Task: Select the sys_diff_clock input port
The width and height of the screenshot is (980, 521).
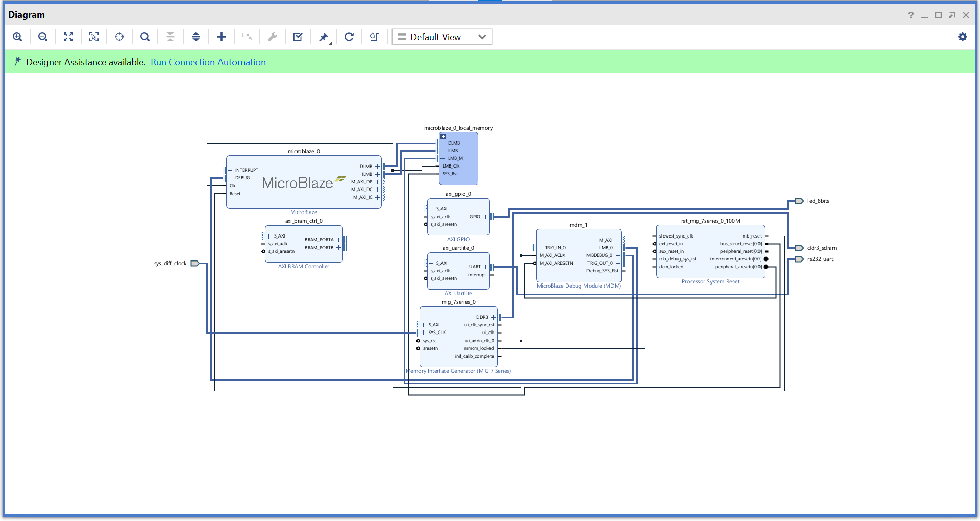Action: (195, 264)
